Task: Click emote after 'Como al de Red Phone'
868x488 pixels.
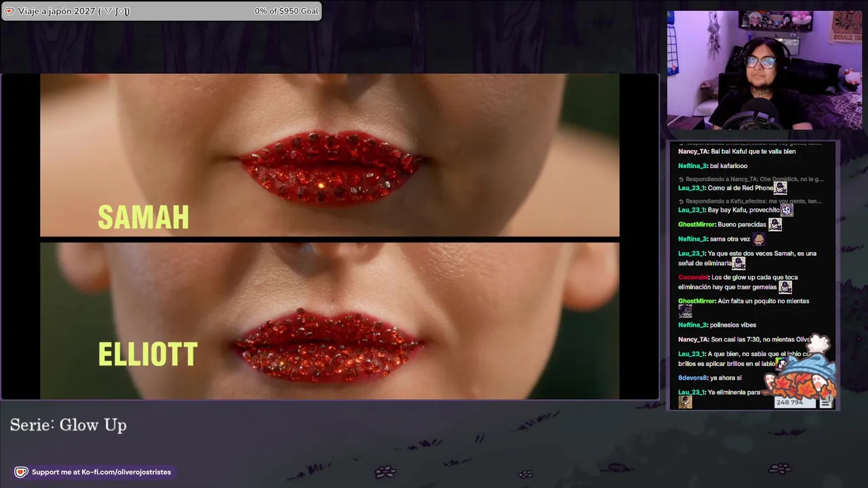Action: coord(780,188)
